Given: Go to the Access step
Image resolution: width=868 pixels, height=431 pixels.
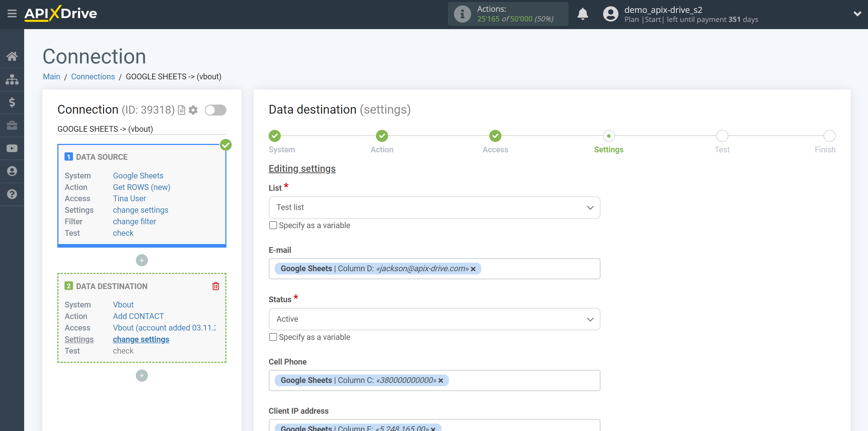Looking at the screenshot, I should [495, 136].
